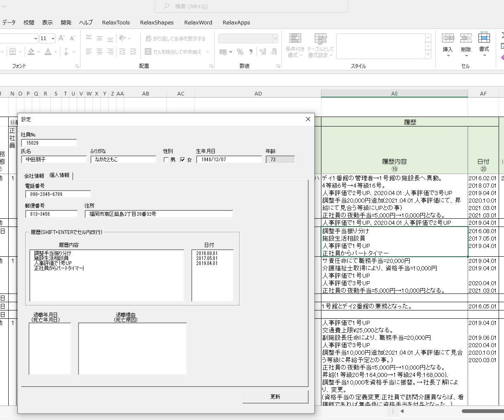504x420 pixels.
Task: Switch to the 会社情報 tab in dialog
Action: tap(34, 176)
